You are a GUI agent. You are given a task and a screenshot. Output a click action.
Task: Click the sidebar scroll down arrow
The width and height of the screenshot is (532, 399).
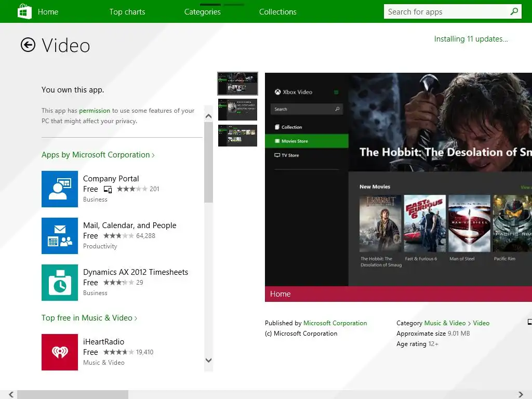click(x=209, y=361)
